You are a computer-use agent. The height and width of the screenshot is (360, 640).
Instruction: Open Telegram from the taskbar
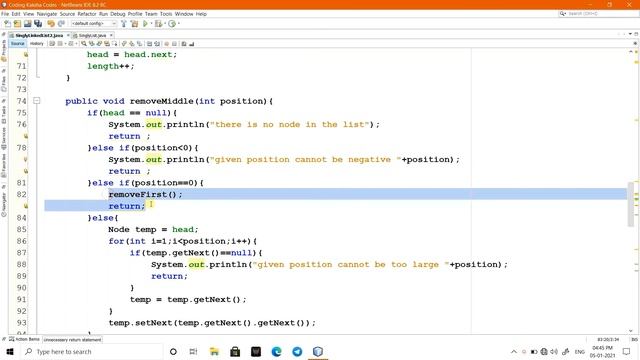pos(297,351)
